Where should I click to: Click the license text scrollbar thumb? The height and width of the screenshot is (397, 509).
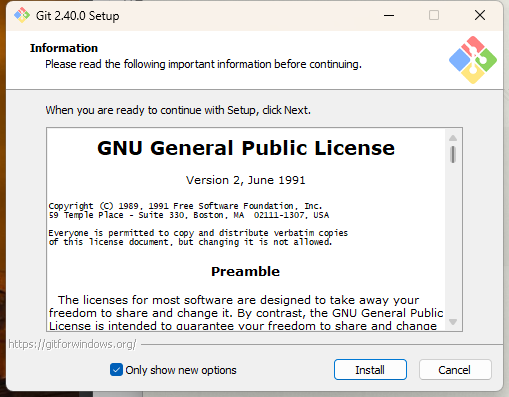pos(453,154)
